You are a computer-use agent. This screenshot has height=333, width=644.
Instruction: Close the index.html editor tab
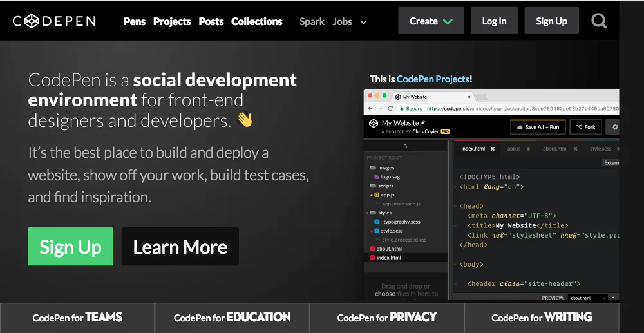point(493,149)
